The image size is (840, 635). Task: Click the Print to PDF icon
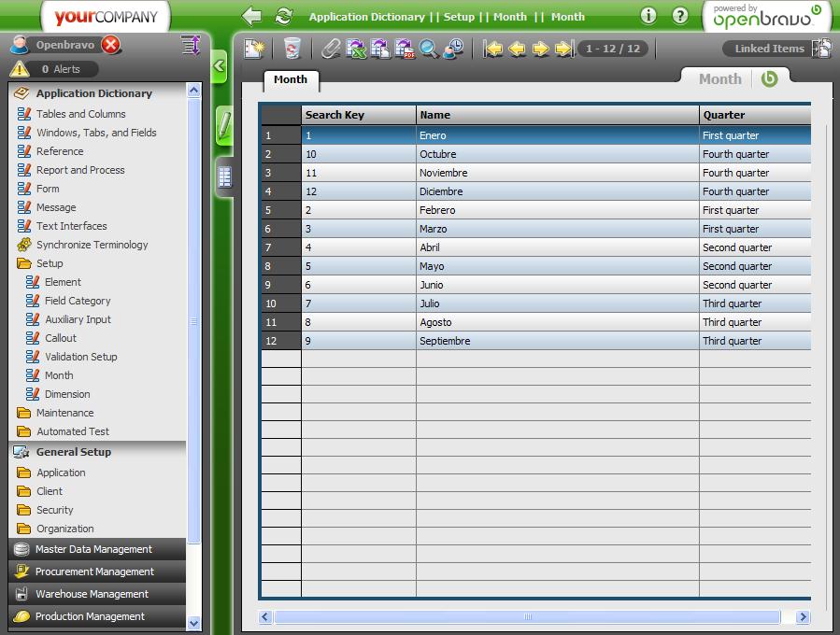405,49
